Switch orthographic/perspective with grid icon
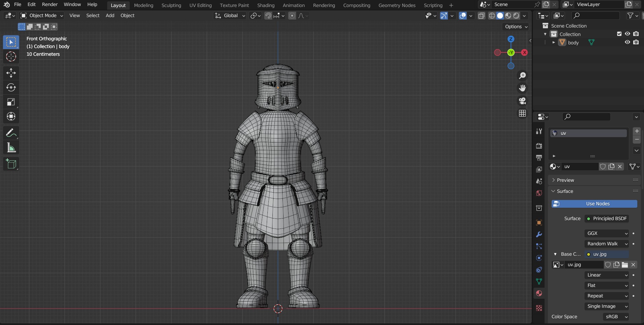 point(522,114)
